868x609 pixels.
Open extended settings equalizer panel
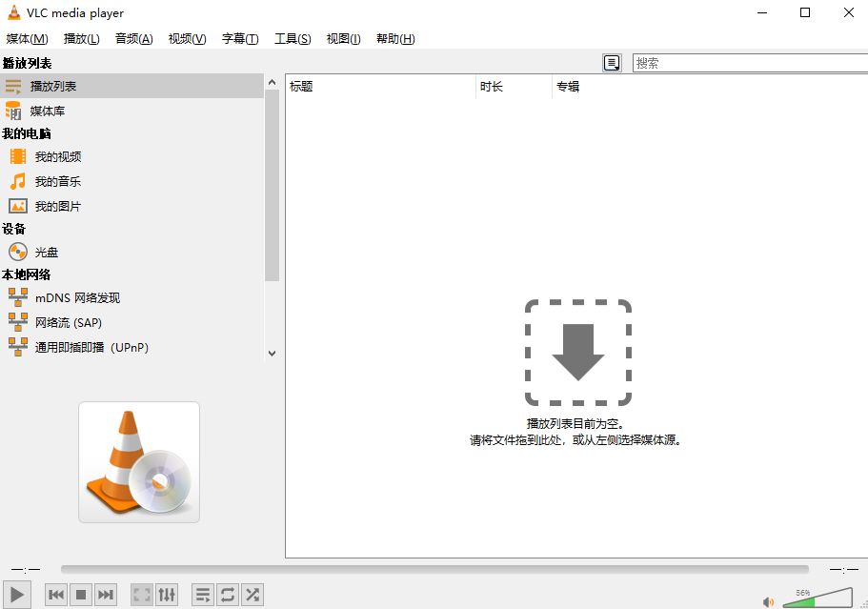click(x=167, y=594)
